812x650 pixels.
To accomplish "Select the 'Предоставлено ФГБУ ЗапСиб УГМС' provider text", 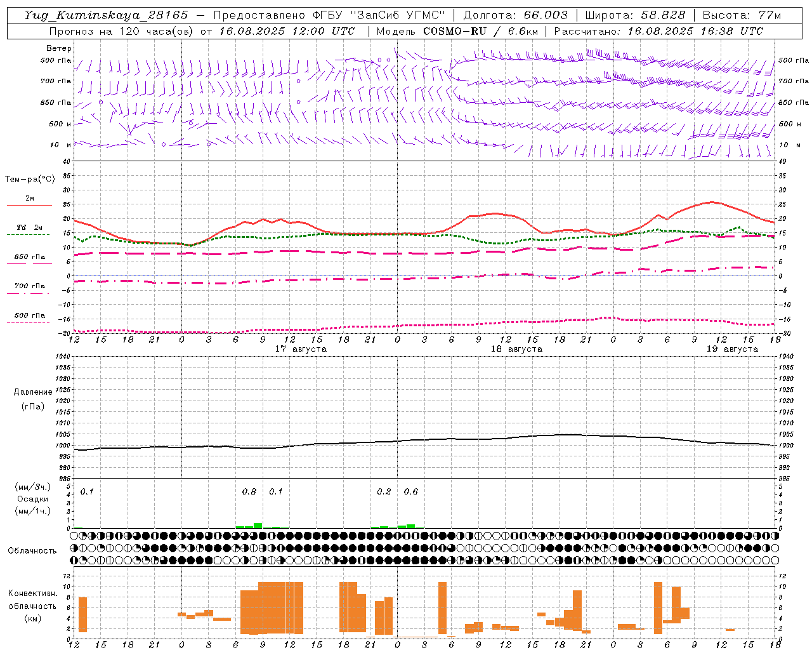I will click(329, 15).
